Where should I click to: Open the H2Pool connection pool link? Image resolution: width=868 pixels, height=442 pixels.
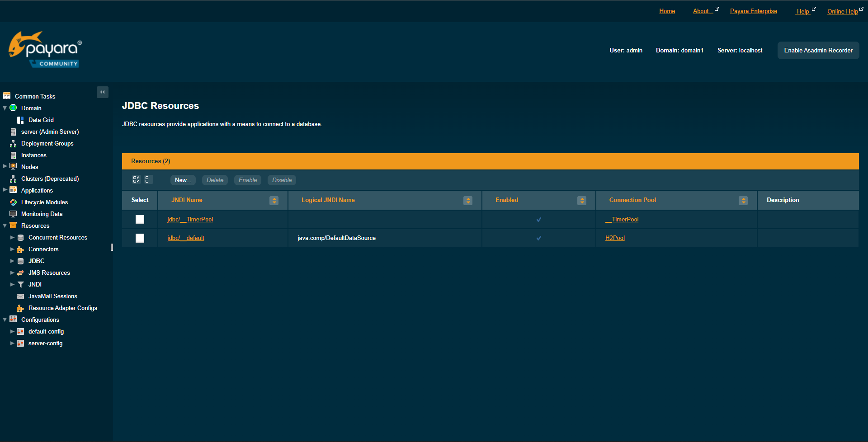(x=615, y=238)
